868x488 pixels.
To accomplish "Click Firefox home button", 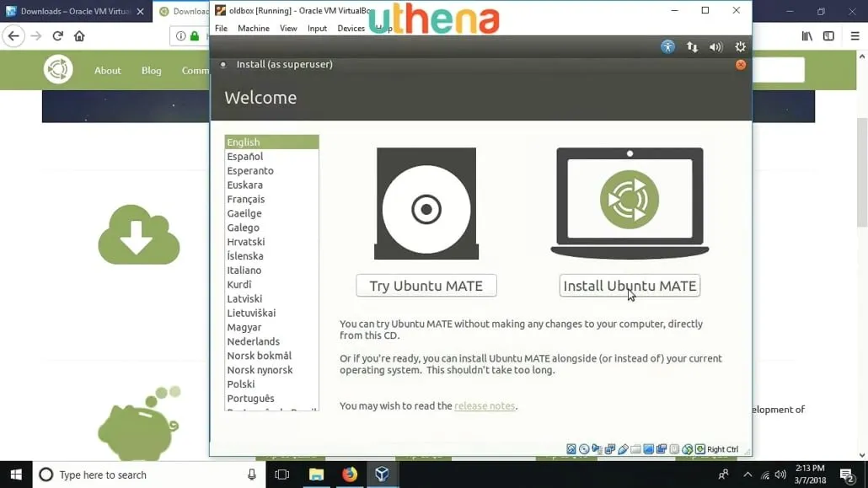I will click(79, 36).
